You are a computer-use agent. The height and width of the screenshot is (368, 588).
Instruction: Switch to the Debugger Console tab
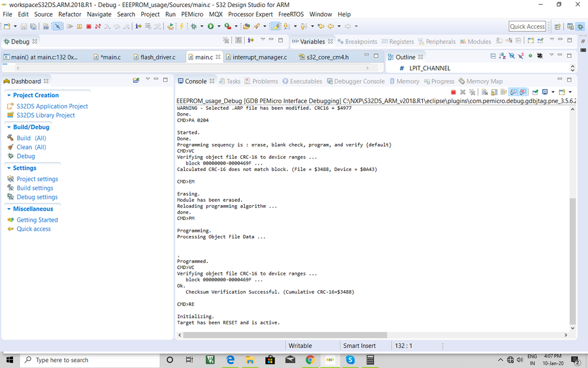click(356, 81)
